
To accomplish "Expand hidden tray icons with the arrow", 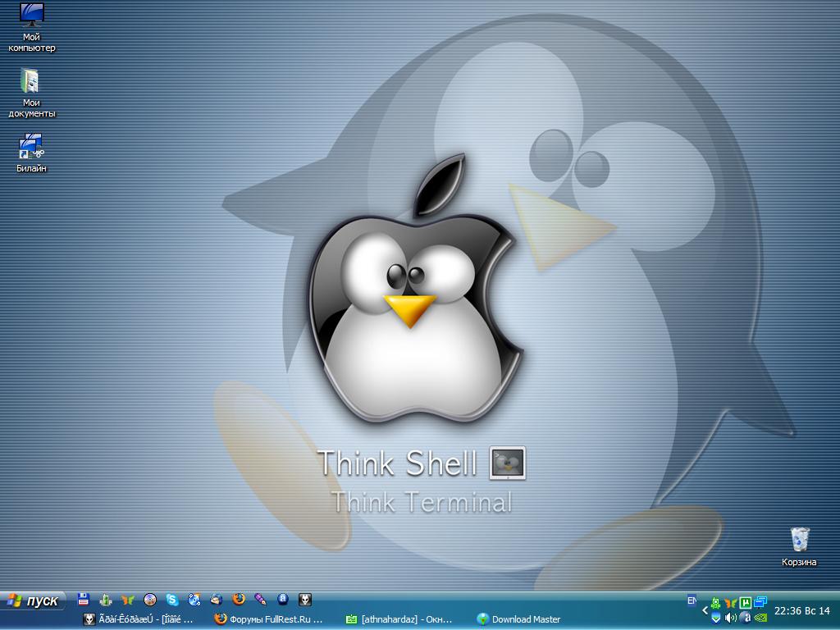I will 705,610.
